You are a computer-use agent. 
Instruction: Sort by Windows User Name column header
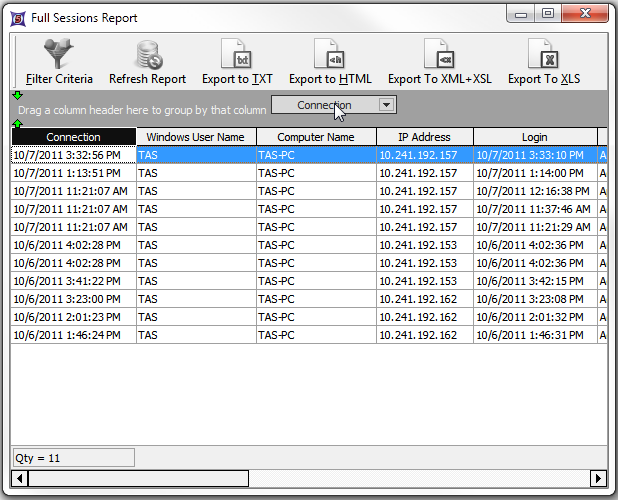[195, 137]
